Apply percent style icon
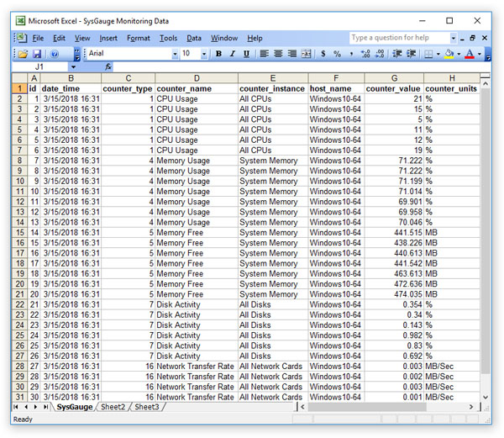The height and width of the screenshot is (438, 504). (337, 54)
